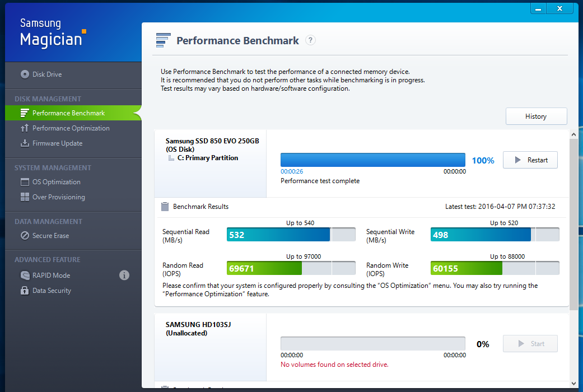The height and width of the screenshot is (392, 583).
Task: Click the 'Up to 520' label
Action: click(504, 223)
